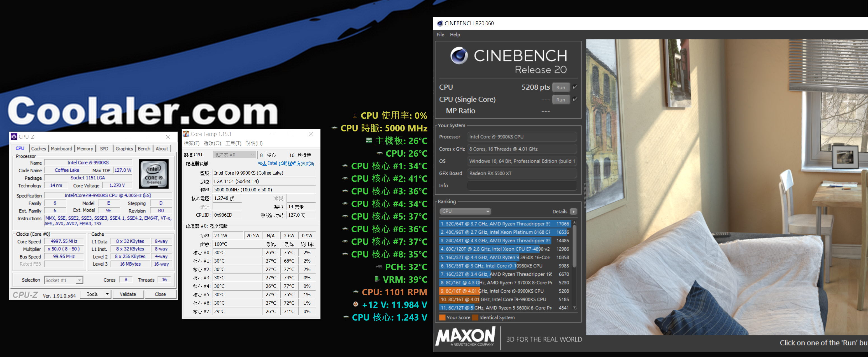Image resolution: width=868 pixels, height=357 pixels.
Task: Click the Info input field in Cinebench
Action: 522,186
